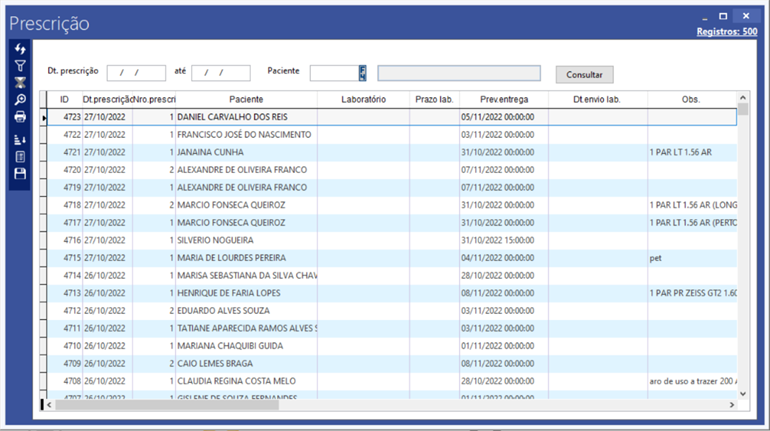Click the Prev.entrega column header

click(x=503, y=99)
